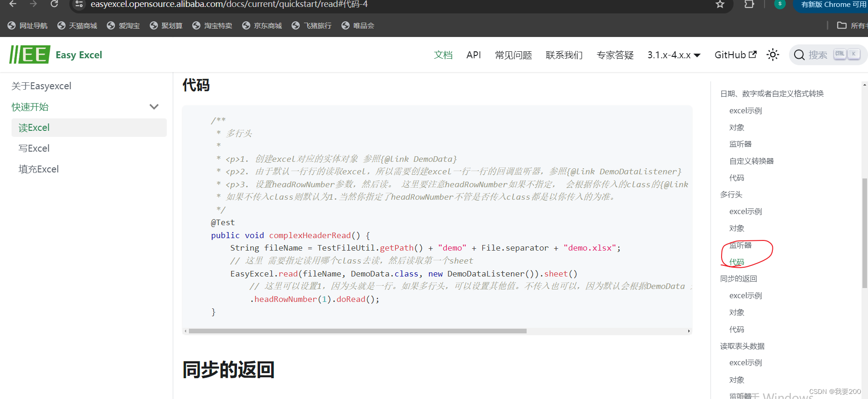
Task: Jump to 代码 under 日期 section in TOC
Action: coord(737,178)
